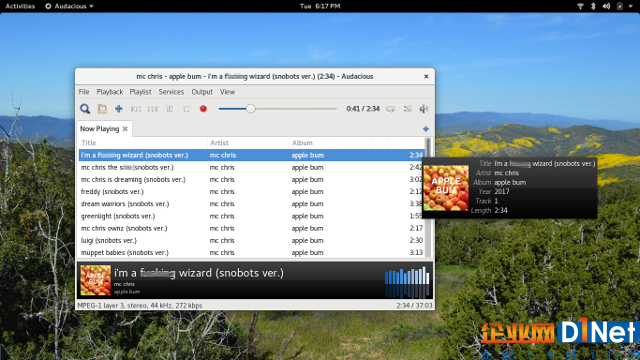Screen dimensions: 640x360
Task: Open the File menu
Action: (84, 92)
